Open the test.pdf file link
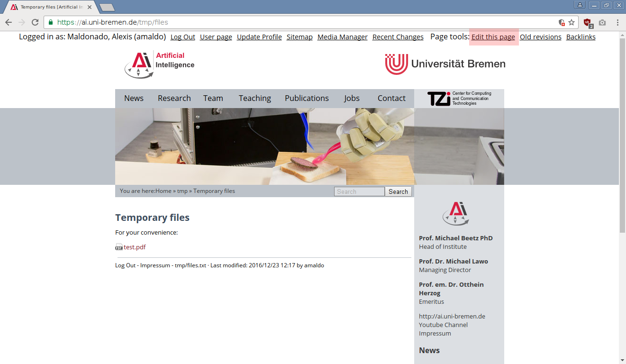The image size is (626, 364). tap(135, 247)
